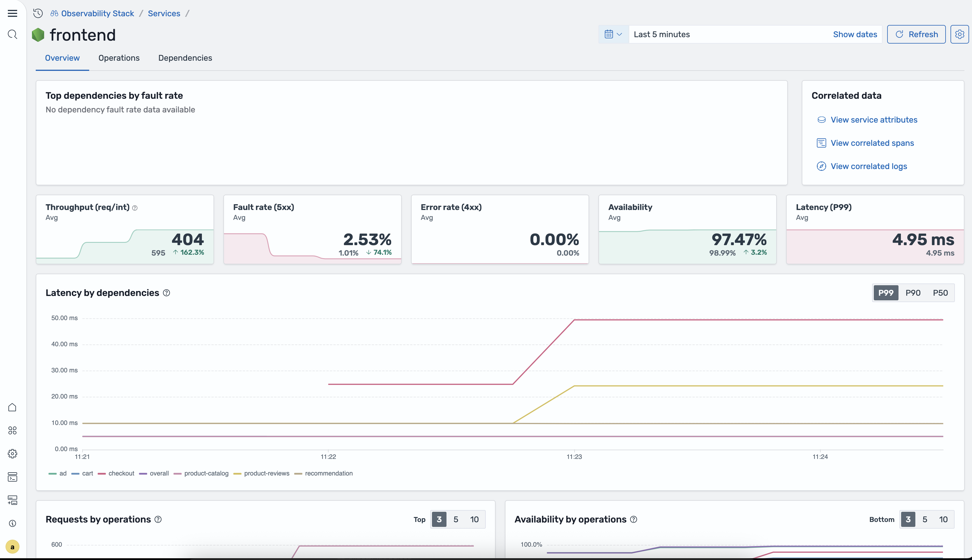Show Top 10 requests by operations
Image resolution: width=972 pixels, height=560 pixels.
click(x=474, y=519)
